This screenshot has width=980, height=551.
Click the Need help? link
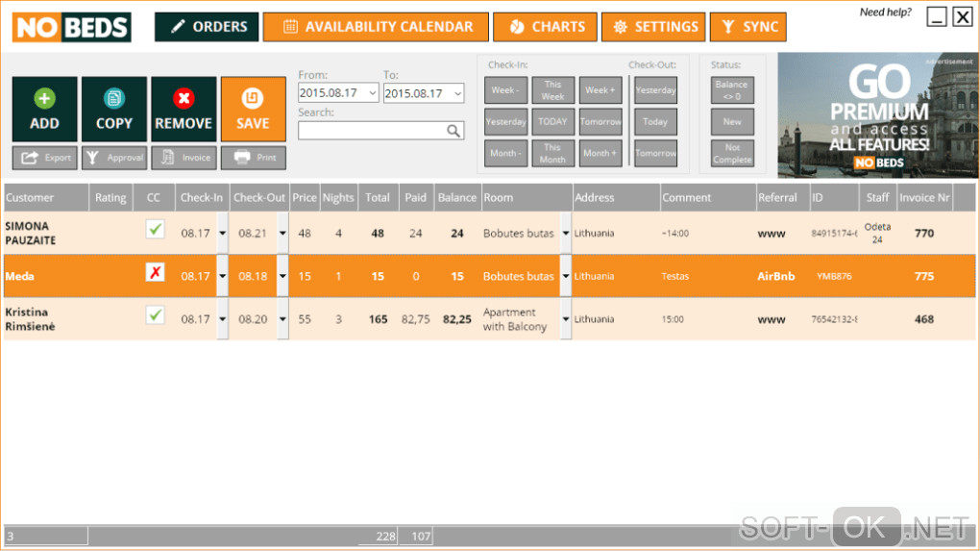885,12
